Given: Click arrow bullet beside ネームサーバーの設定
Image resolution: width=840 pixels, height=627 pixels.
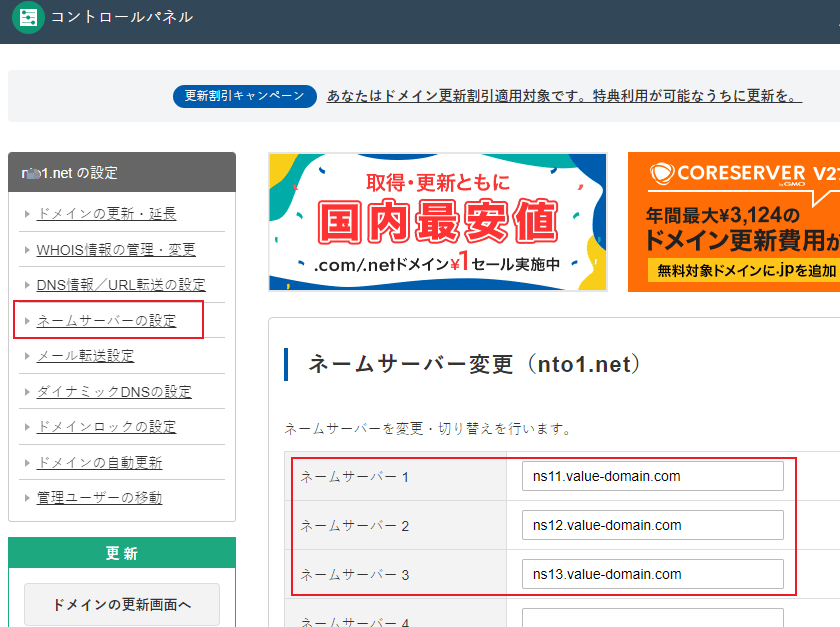Looking at the screenshot, I should [x=27, y=321].
